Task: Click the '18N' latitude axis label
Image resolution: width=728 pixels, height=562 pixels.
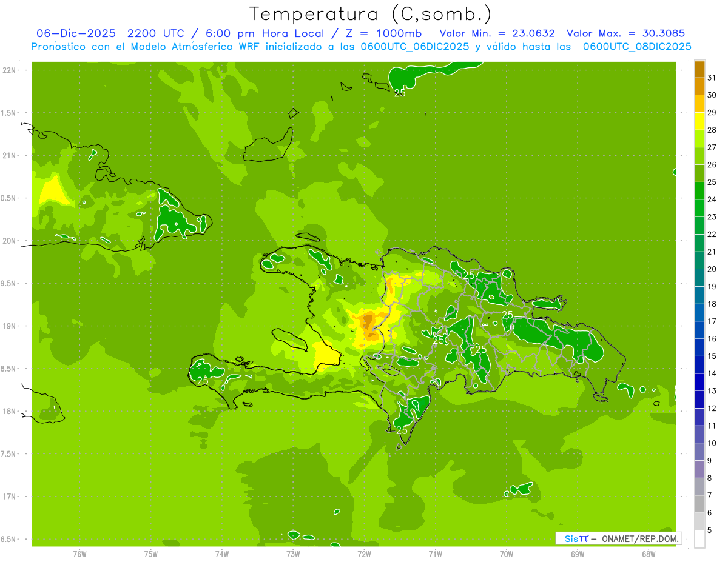Action: pos(10,411)
